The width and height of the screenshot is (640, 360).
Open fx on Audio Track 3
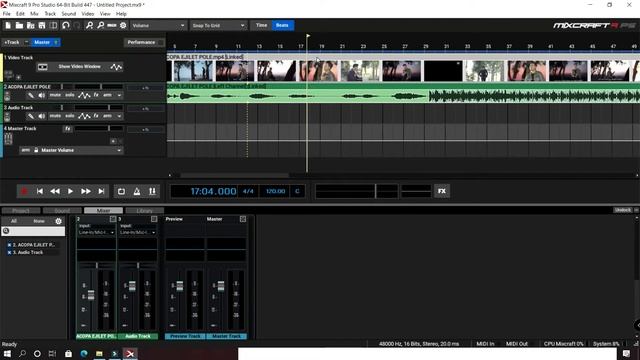[x=96, y=116]
